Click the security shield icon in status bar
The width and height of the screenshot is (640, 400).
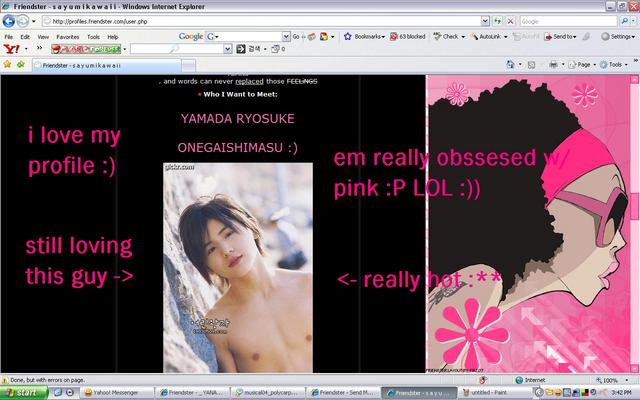482,380
